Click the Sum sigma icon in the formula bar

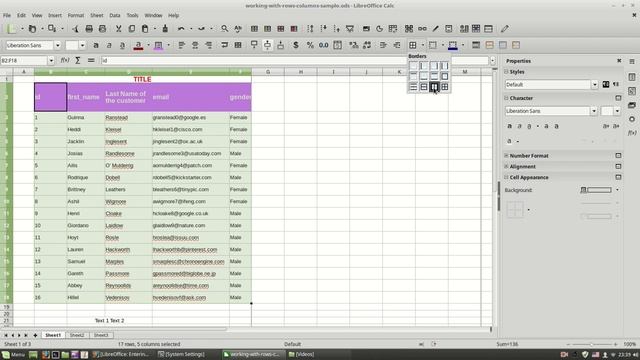tap(78, 60)
